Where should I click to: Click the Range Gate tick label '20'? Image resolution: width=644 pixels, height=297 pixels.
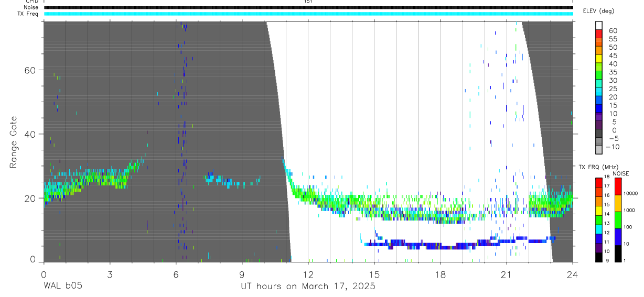point(30,198)
